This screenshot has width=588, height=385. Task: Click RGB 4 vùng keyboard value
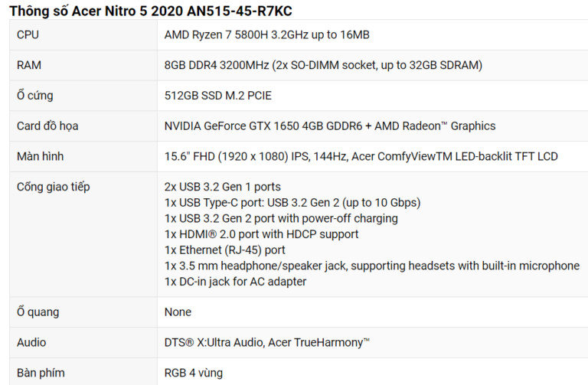click(194, 373)
